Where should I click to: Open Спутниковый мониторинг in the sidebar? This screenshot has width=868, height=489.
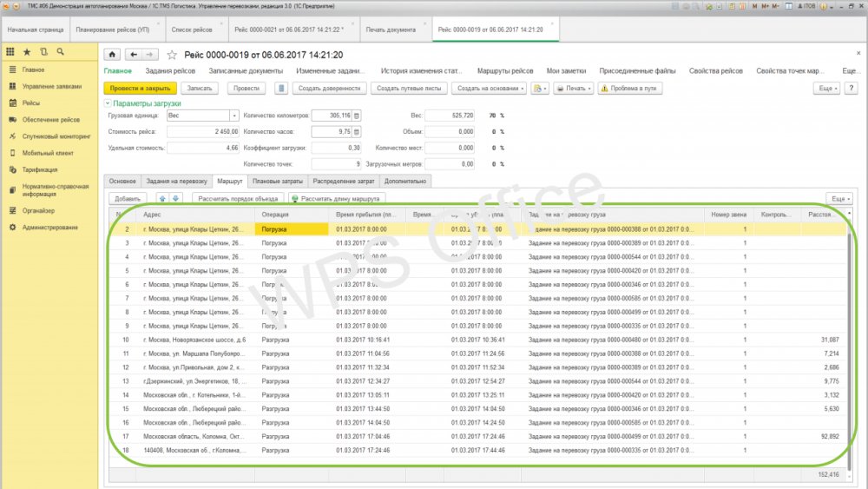56,135
